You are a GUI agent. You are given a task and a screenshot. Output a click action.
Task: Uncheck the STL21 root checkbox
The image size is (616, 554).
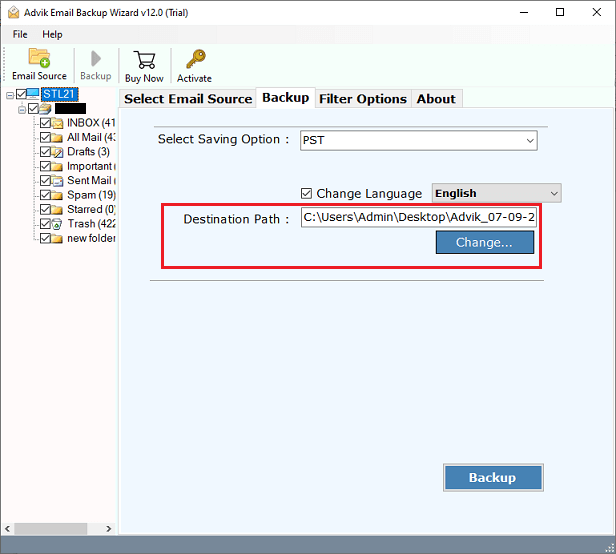(x=21, y=94)
